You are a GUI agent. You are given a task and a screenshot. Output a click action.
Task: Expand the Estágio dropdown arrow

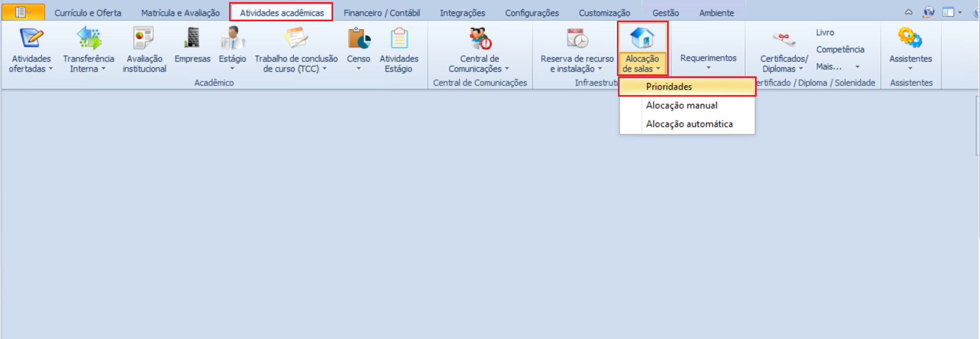pyautogui.click(x=232, y=69)
